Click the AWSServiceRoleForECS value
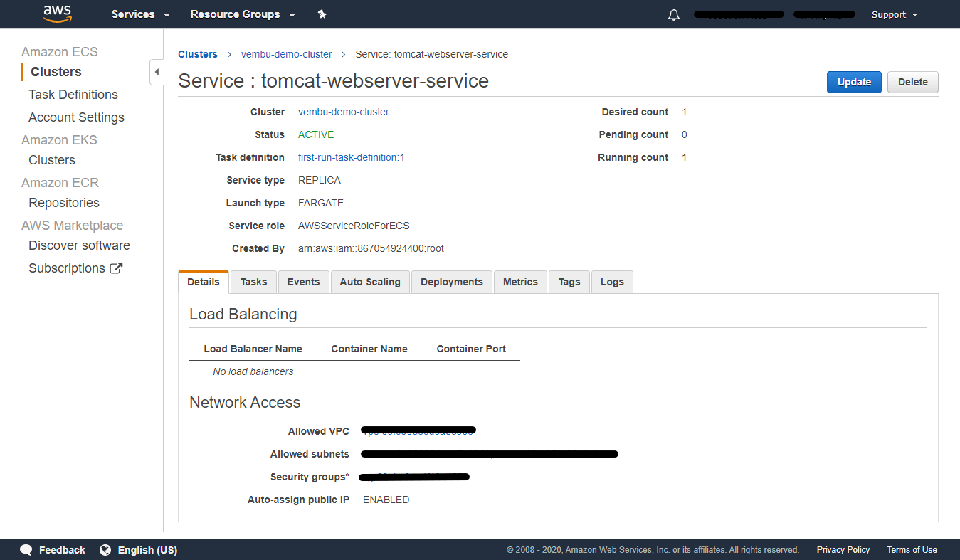This screenshot has width=960, height=560. coord(354,226)
